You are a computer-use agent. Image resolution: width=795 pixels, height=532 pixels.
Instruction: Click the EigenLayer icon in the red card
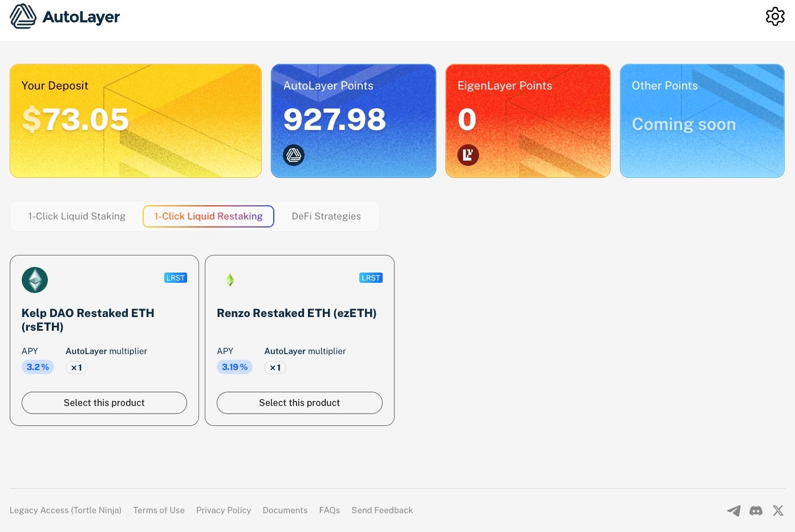468,155
